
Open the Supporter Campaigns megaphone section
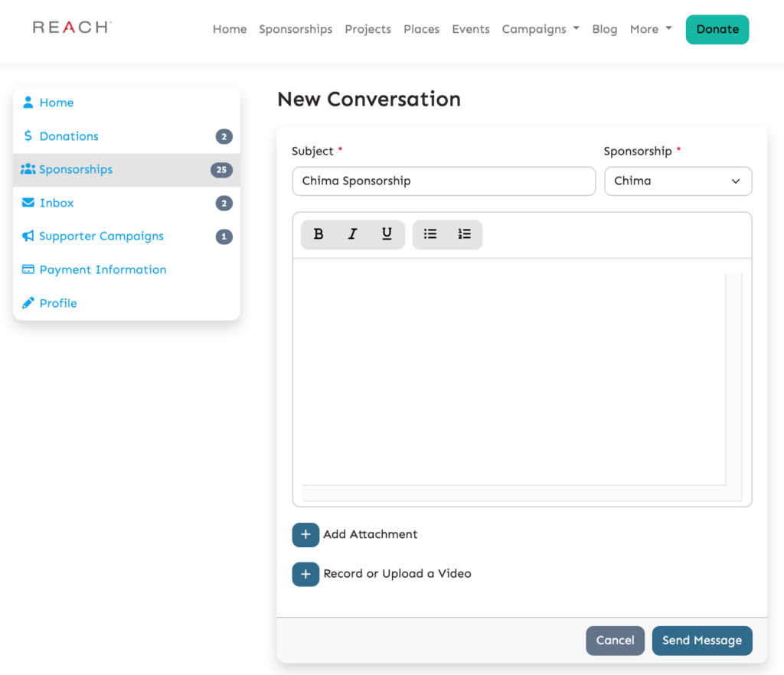(28, 236)
